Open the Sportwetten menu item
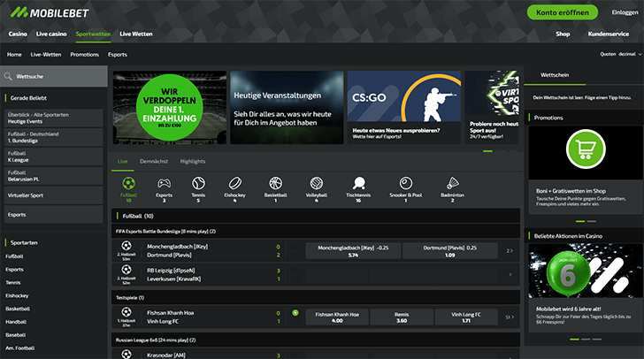Viewport: 644px width, 359px height. tap(93, 34)
